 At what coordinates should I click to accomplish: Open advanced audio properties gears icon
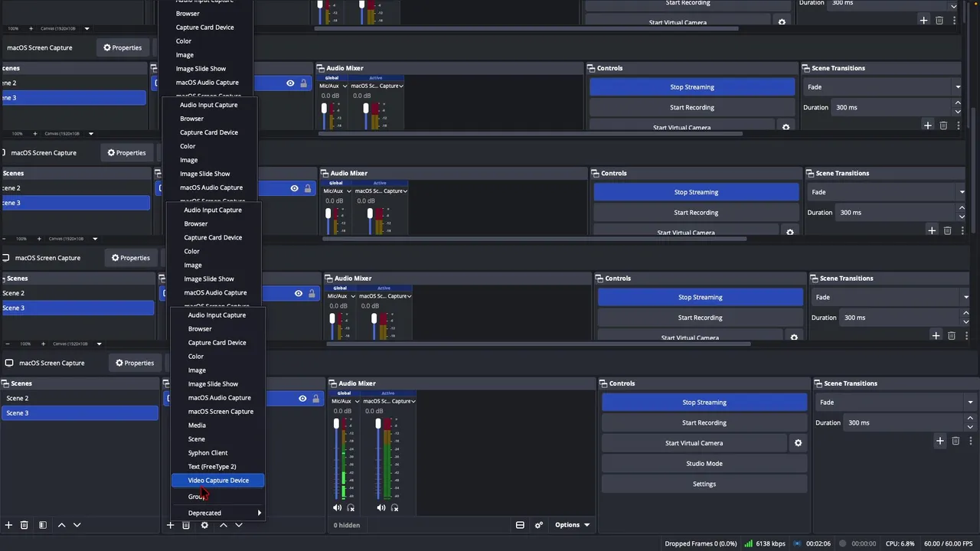tap(539, 525)
